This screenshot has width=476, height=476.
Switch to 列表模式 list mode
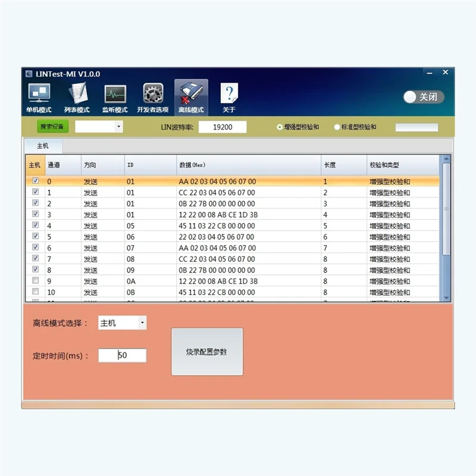coord(77,98)
